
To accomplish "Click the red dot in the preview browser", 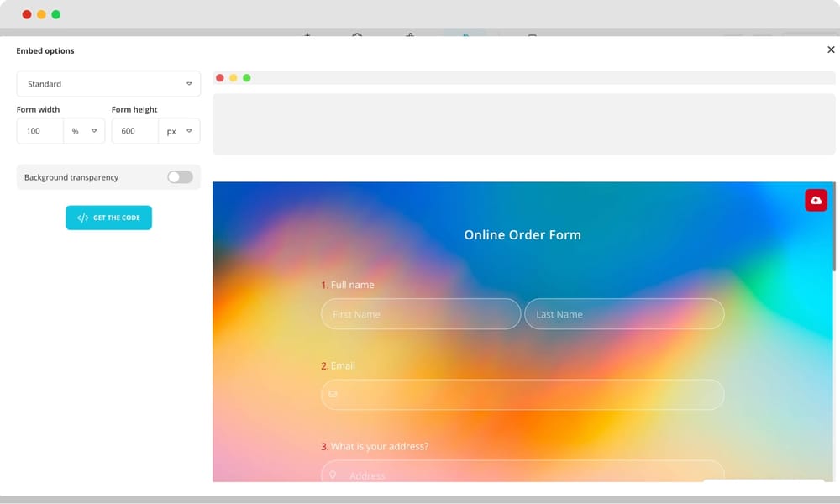I will pos(220,78).
